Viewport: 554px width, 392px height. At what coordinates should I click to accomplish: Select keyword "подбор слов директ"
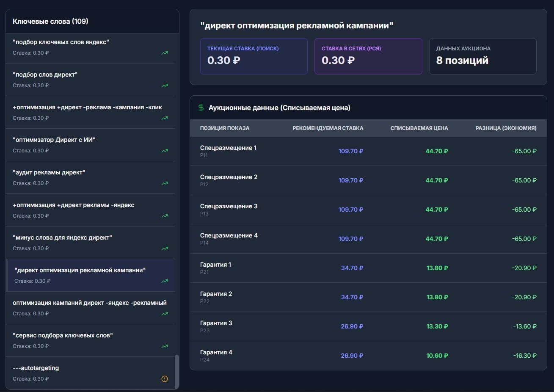point(90,80)
